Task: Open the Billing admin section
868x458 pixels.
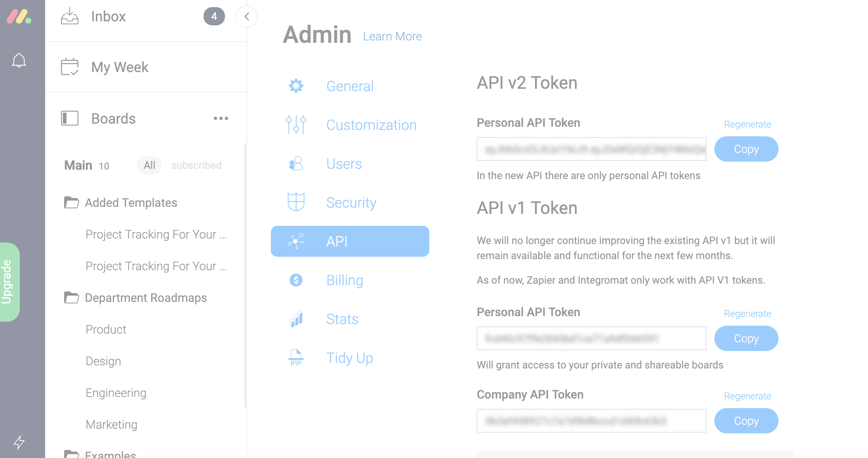Action: click(x=345, y=280)
